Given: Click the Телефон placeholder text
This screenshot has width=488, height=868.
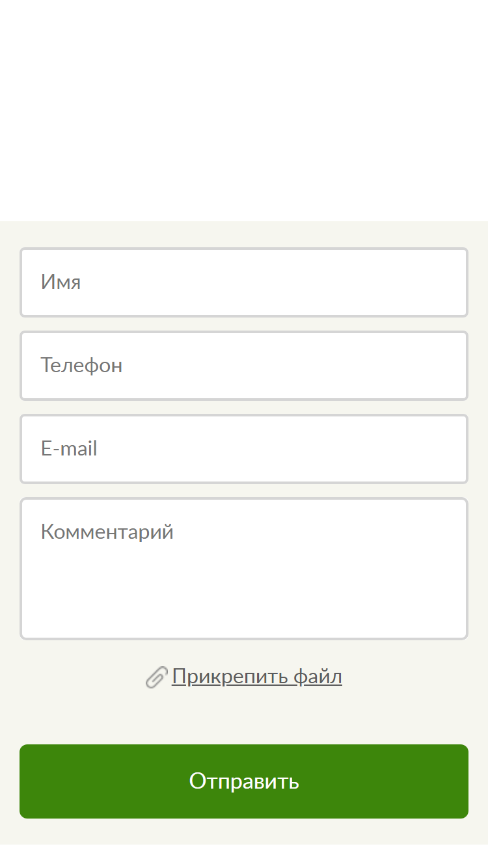Looking at the screenshot, I should 82,366.
